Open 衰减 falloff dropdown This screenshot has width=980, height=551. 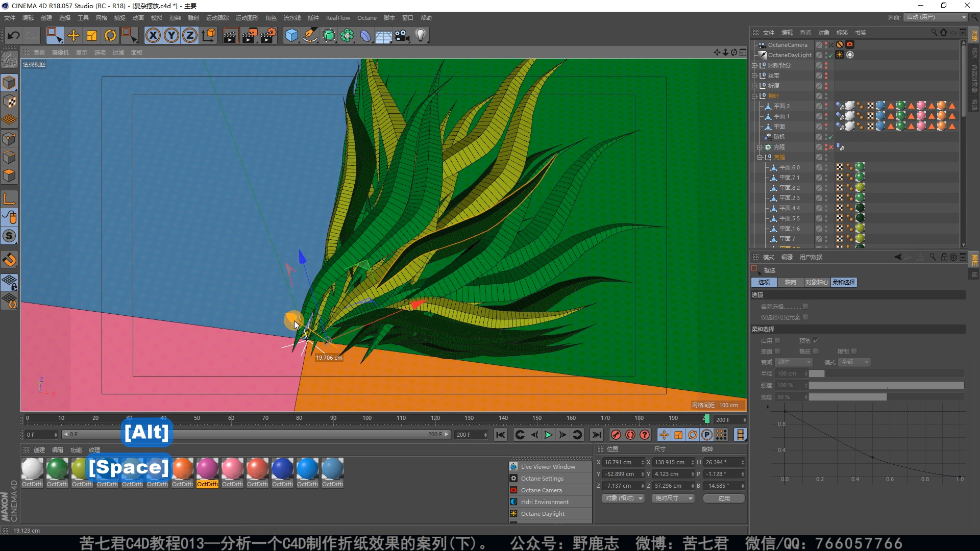(x=794, y=362)
